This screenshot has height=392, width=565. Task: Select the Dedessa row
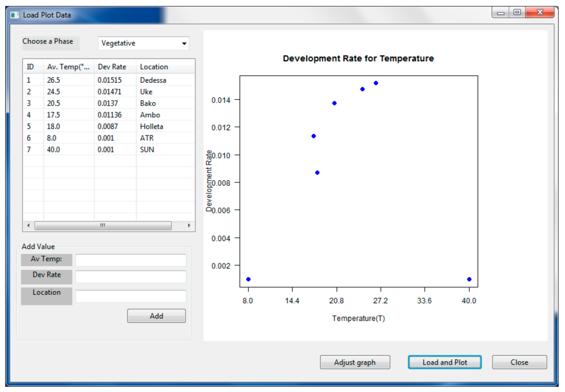click(x=109, y=80)
